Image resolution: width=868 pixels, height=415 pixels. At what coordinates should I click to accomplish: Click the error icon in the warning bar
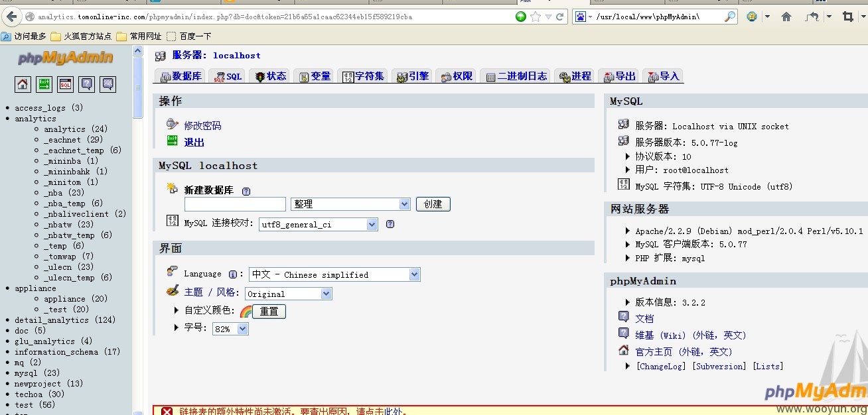tap(167, 412)
